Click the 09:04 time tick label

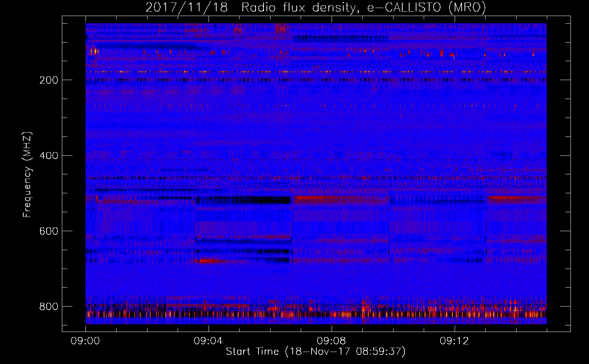click(x=208, y=341)
